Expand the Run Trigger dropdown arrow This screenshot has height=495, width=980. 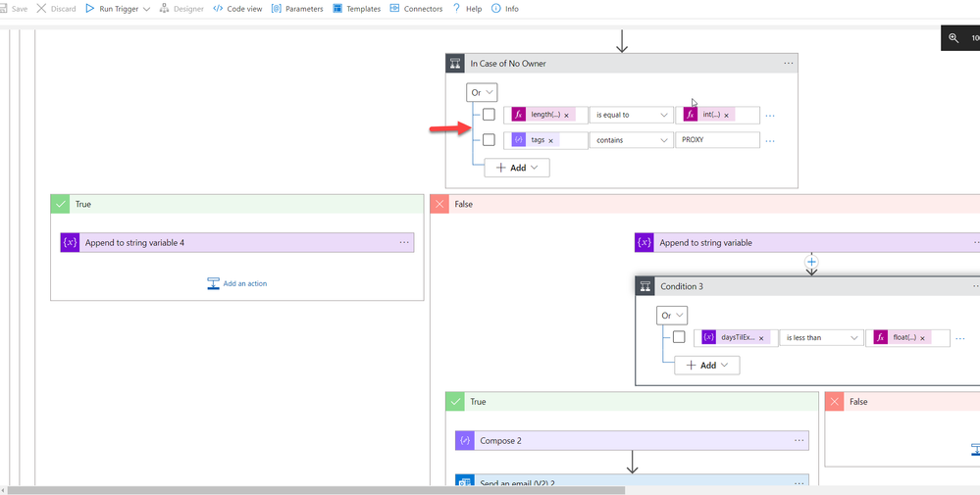147,10
